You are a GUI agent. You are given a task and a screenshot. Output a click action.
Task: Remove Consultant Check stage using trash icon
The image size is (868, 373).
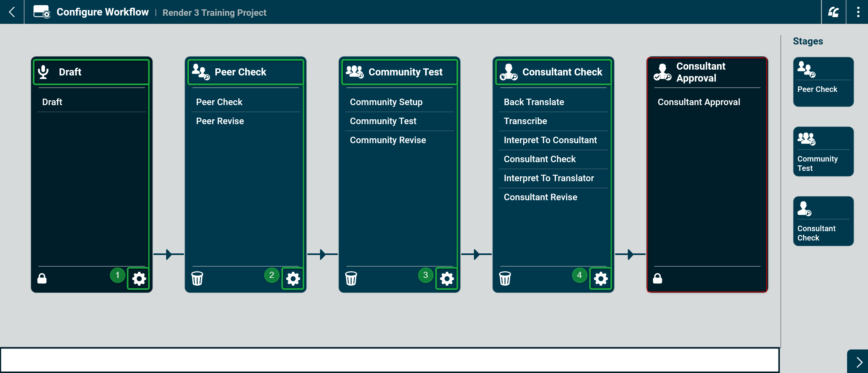click(x=505, y=279)
